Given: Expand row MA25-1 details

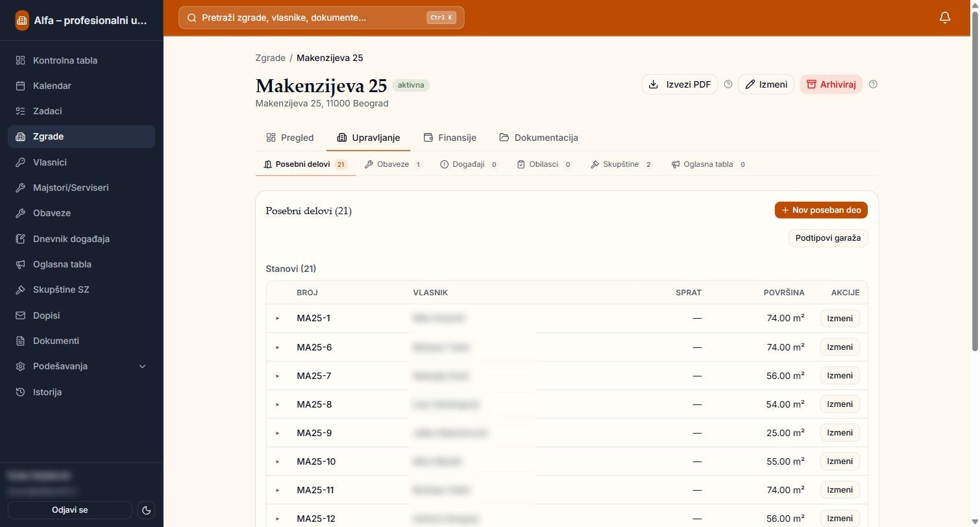Looking at the screenshot, I should (278, 318).
